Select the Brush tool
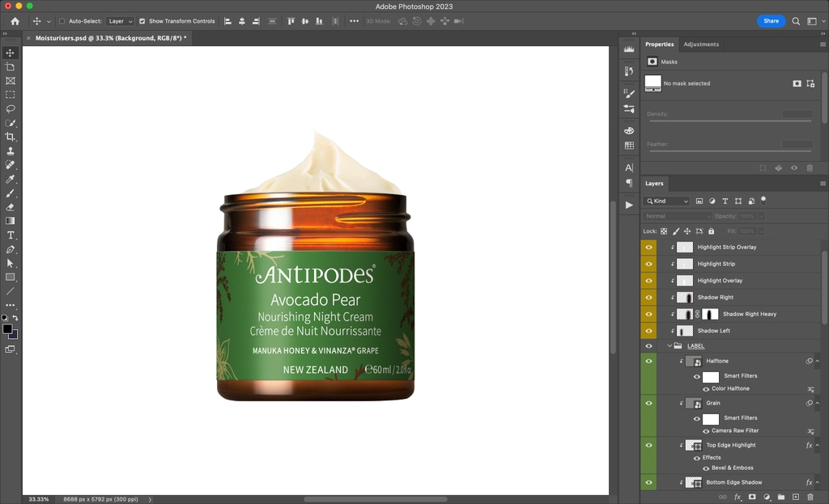This screenshot has height=504, width=829. [10, 193]
